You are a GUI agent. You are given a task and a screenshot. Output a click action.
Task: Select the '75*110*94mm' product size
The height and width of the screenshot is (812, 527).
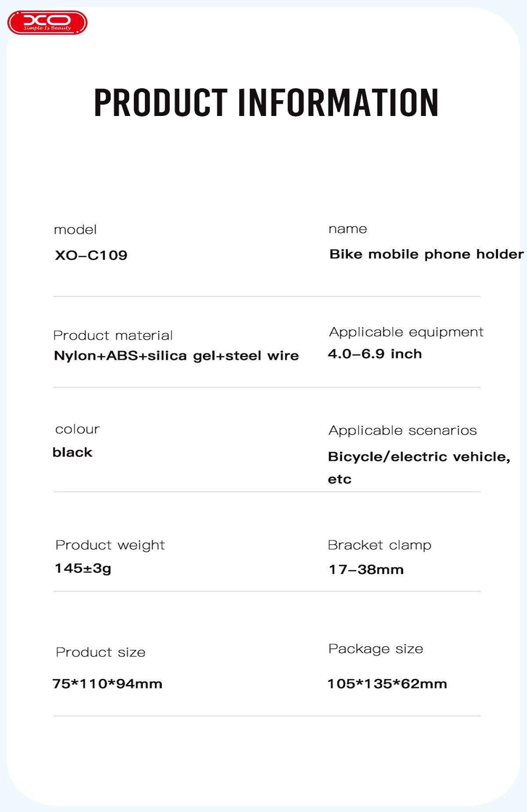pos(107,684)
